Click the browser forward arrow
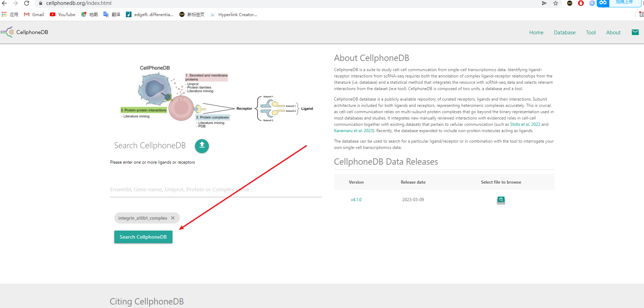Screen dimensions: 644x308 [x=15, y=3]
